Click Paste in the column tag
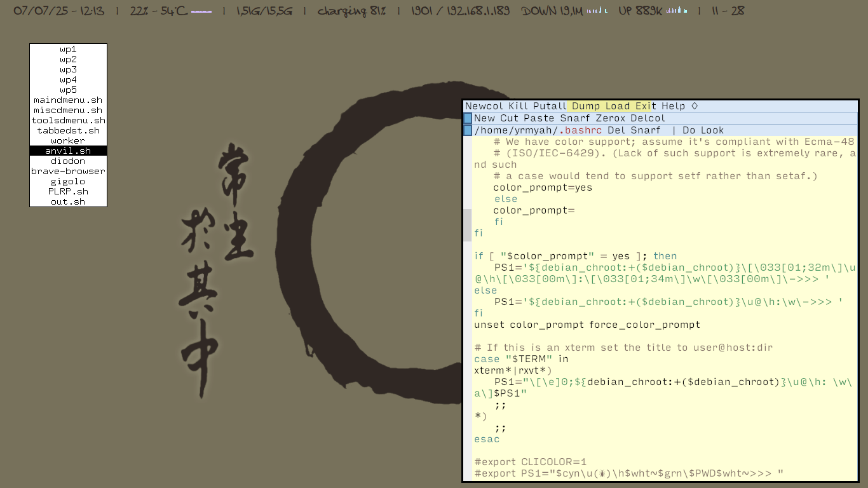The height and width of the screenshot is (488, 868). pos(539,118)
